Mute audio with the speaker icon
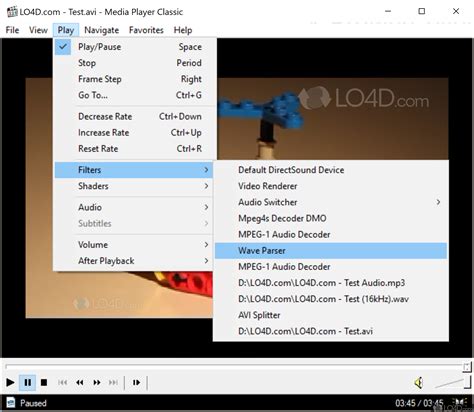 click(419, 383)
